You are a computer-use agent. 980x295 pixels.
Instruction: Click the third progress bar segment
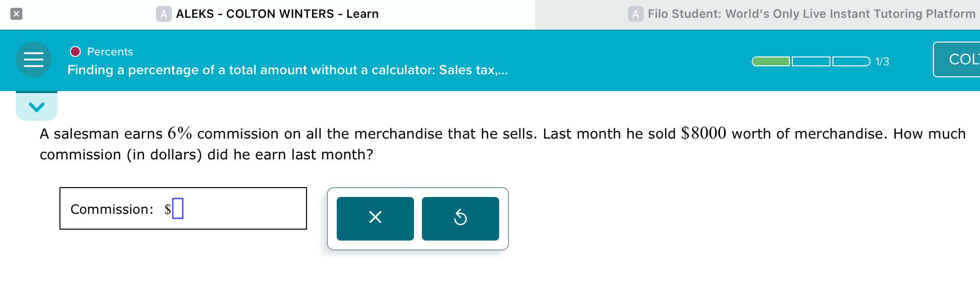(x=851, y=61)
